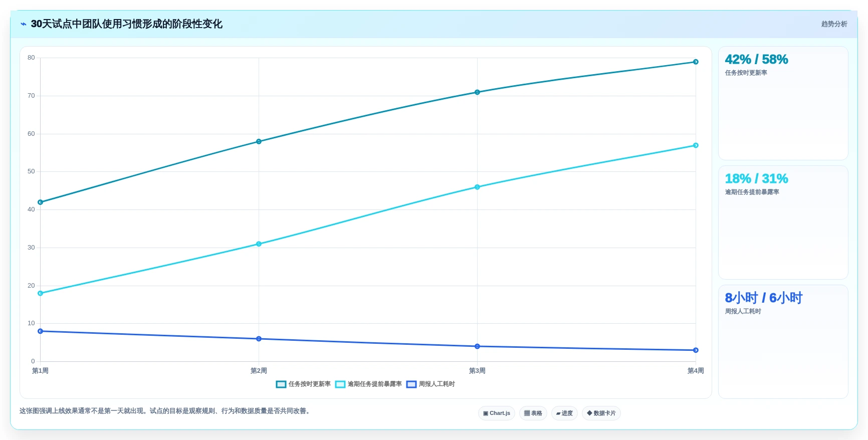
Task: Click the 逾期任务提前暴露率 point at 第2周
Action: 259,244
